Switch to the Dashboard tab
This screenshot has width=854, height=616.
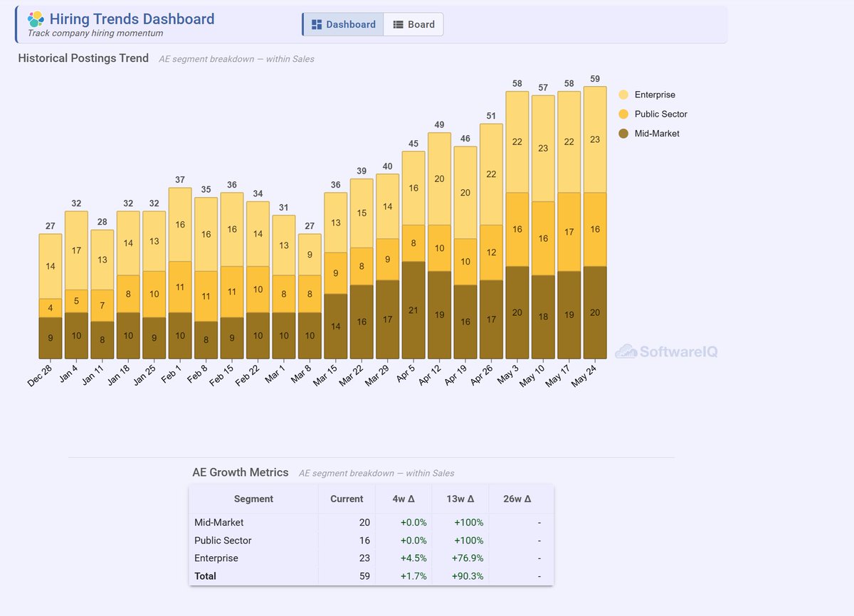(x=343, y=24)
